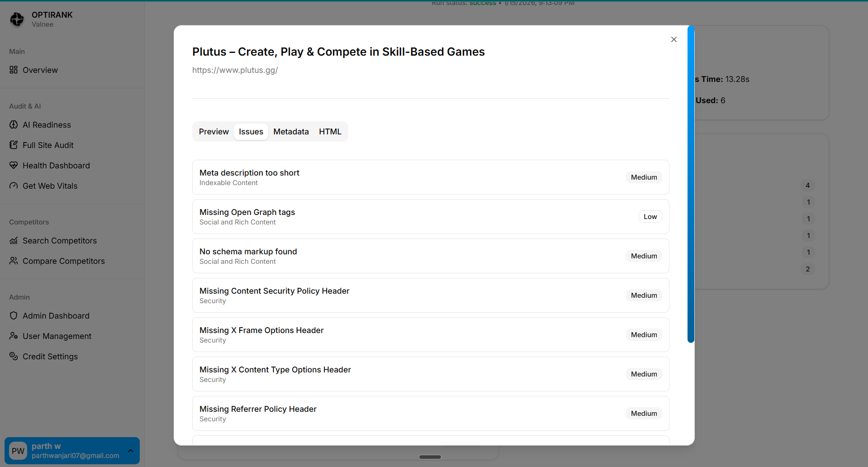Click the Search Competitors chart icon

point(14,240)
